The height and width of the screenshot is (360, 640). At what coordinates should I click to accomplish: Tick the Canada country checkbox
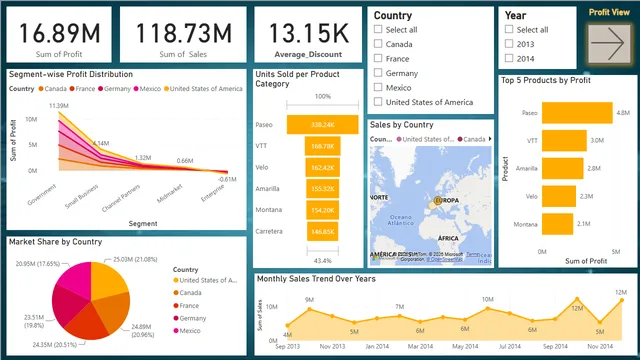click(378, 44)
